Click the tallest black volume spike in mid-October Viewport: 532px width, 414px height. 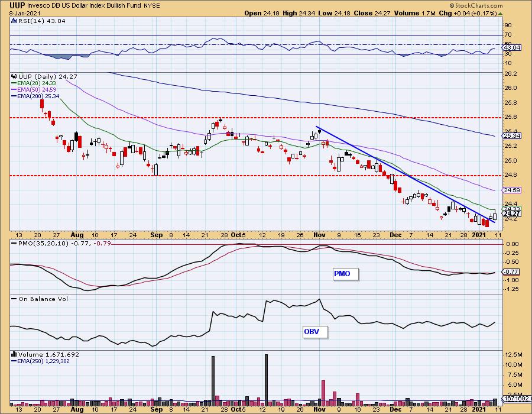click(x=267, y=380)
